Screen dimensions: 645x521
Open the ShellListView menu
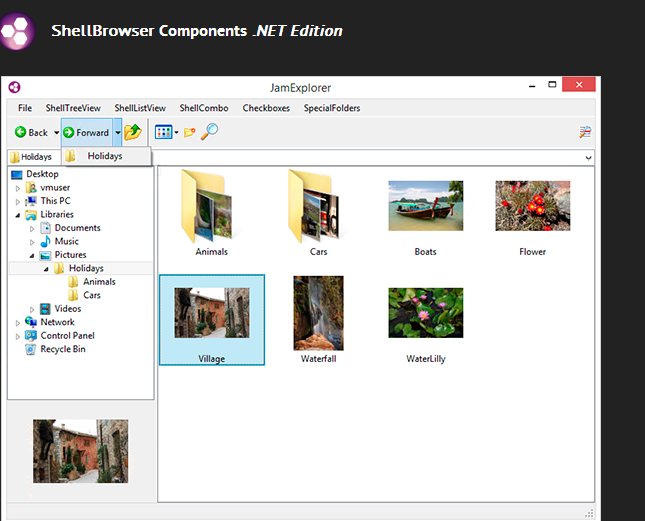coord(140,108)
